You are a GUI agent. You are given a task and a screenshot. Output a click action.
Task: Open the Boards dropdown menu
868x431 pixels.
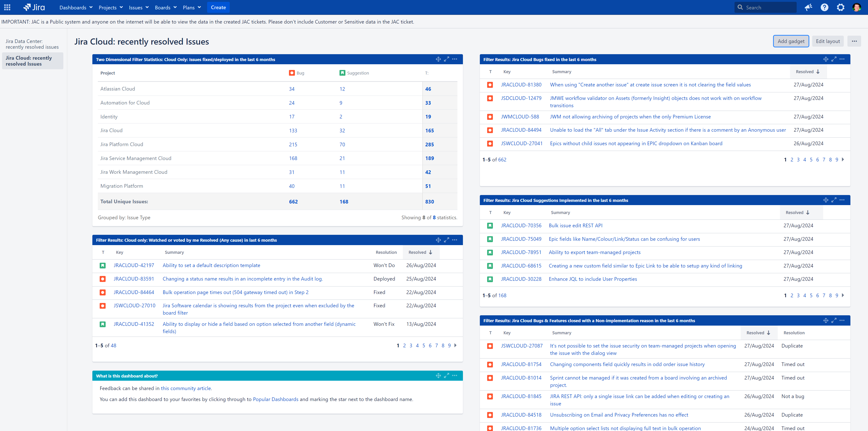pyautogui.click(x=166, y=7)
